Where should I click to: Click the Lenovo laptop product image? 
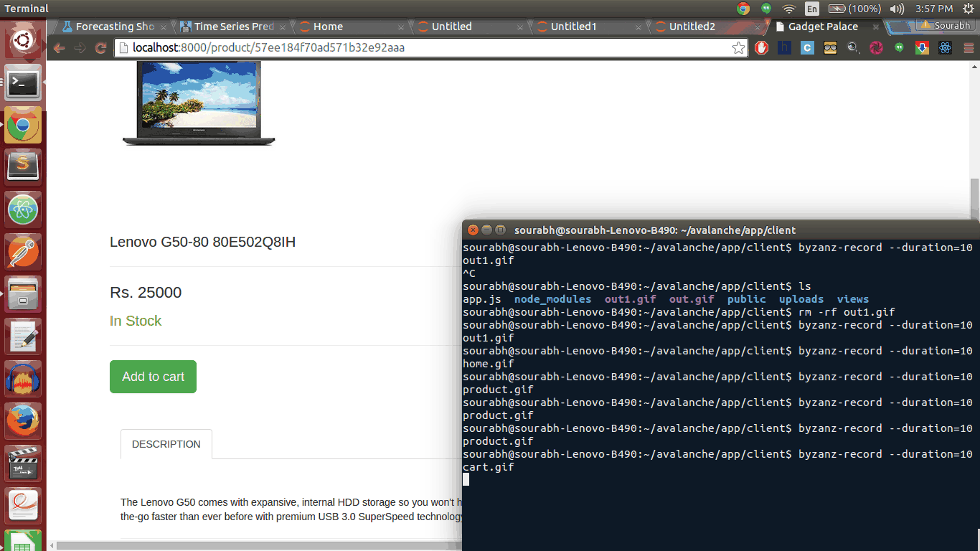click(199, 103)
